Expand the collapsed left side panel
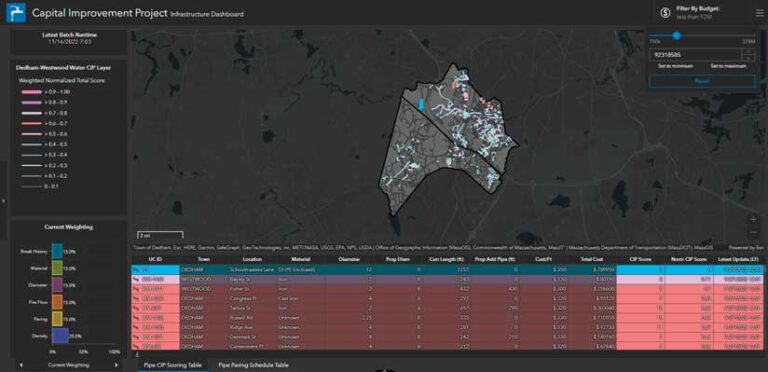This screenshot has width=768, height=372. 3,201
